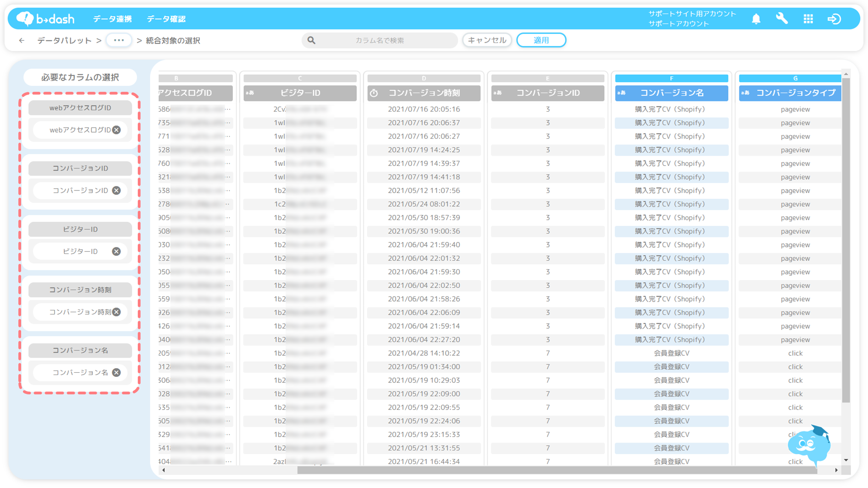Click the webアクセスログID group heading
Image resolution: width=868 pixels, height=488 pixels.
(x=80, y=108)
